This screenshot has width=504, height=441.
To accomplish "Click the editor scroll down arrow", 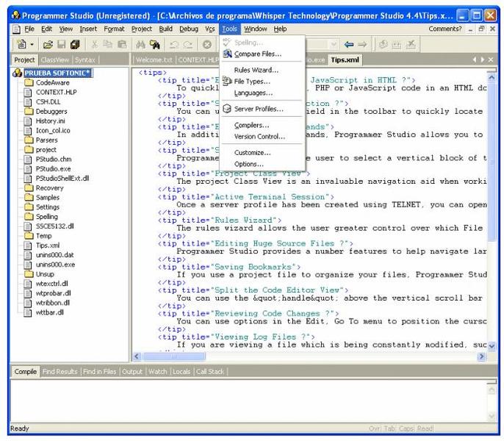I will (492, 345).
